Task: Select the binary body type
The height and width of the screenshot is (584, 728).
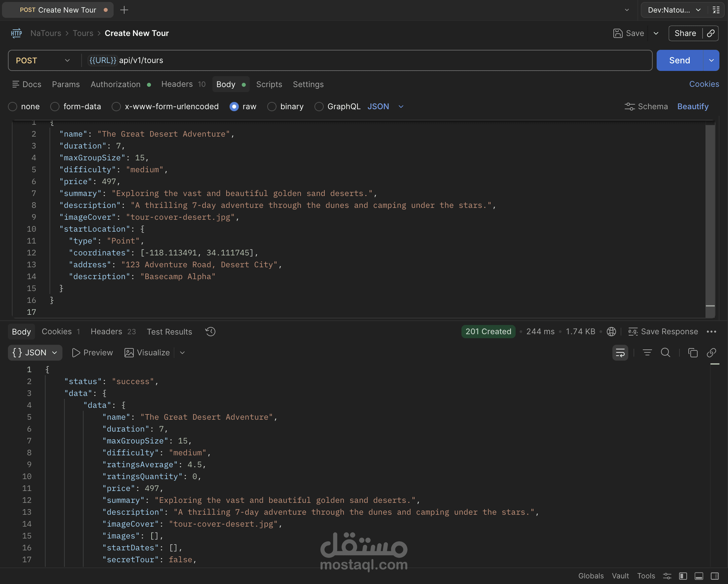Action: [x=272, y=107]
